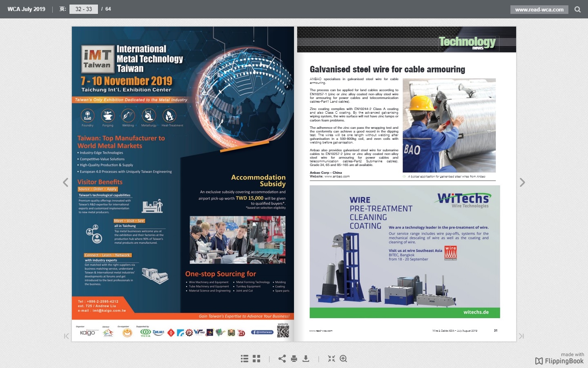
Task: Click 'Galvanised steel wire for cable armouring' headline
Action: (x=387, y=70)
